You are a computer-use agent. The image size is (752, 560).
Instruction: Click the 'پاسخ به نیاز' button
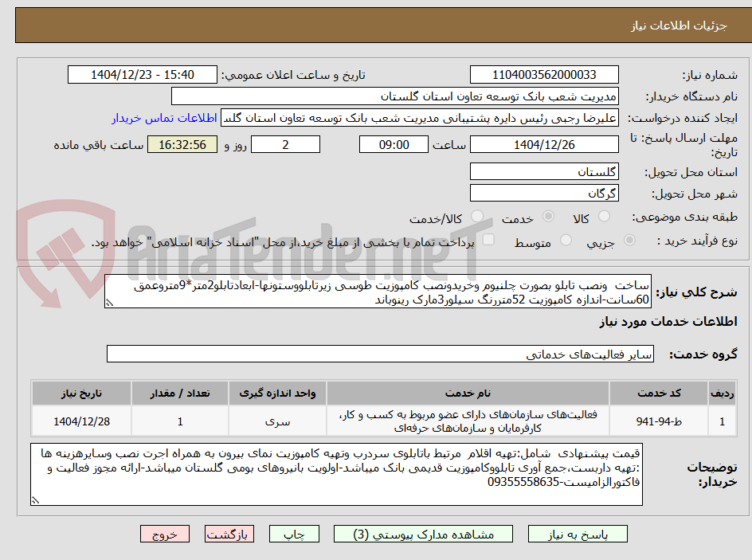578,534
